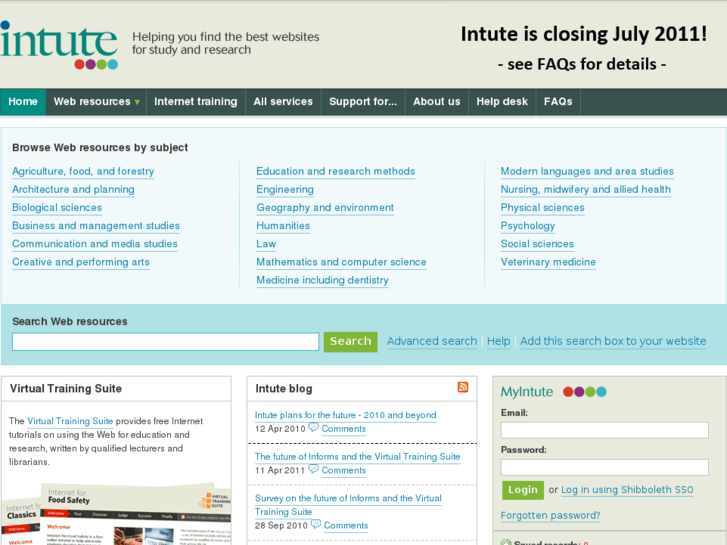
Task: Expand the Web resources dropdown arrow
Action: (x=137, y=102)
